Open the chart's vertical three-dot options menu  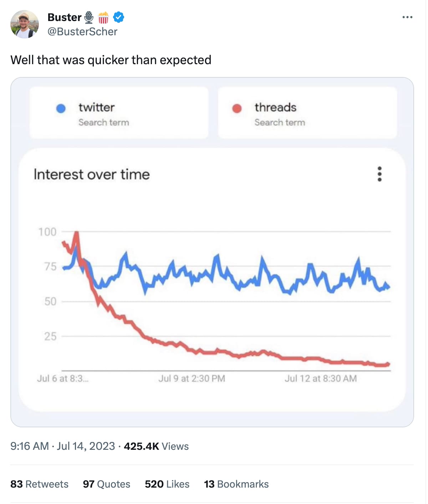click(379, 174)
